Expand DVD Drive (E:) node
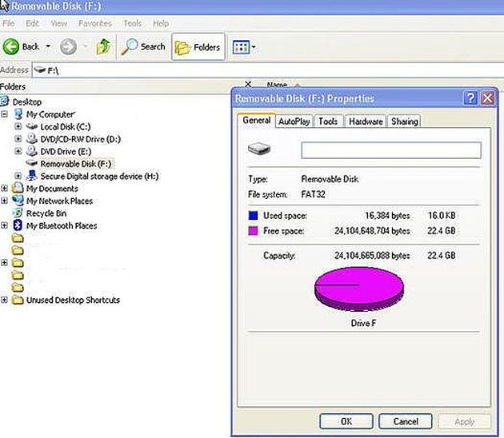The image size is (504, 438). (x=18, y=151)
